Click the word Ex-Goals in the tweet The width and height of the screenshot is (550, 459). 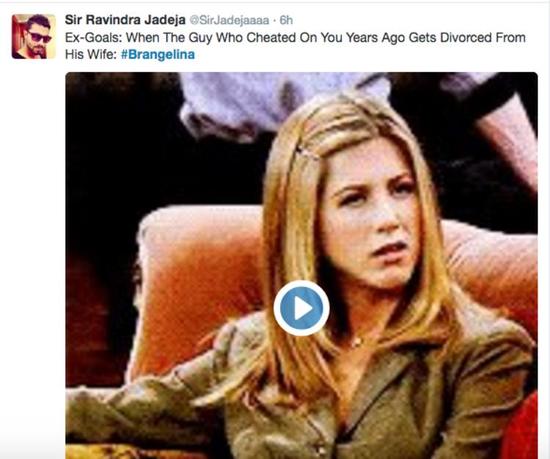pyautogui.click(x=94, y=38)
